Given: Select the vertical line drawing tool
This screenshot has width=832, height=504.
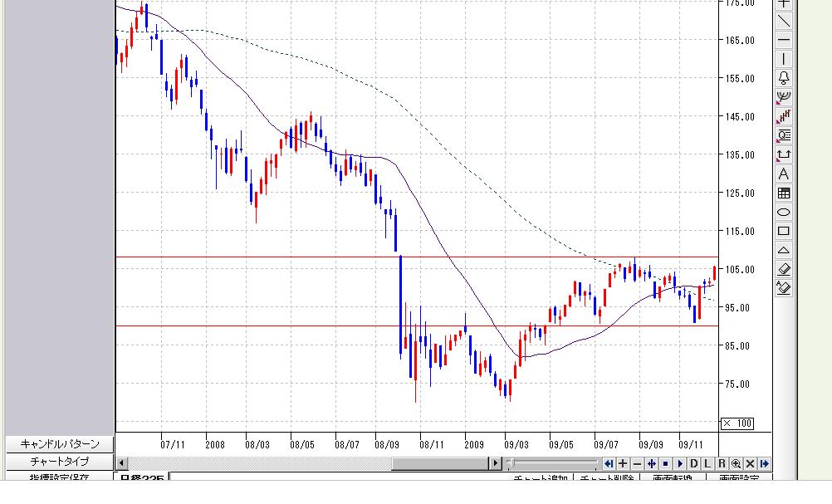Looking at the screenshot, I should coord(784,59).
